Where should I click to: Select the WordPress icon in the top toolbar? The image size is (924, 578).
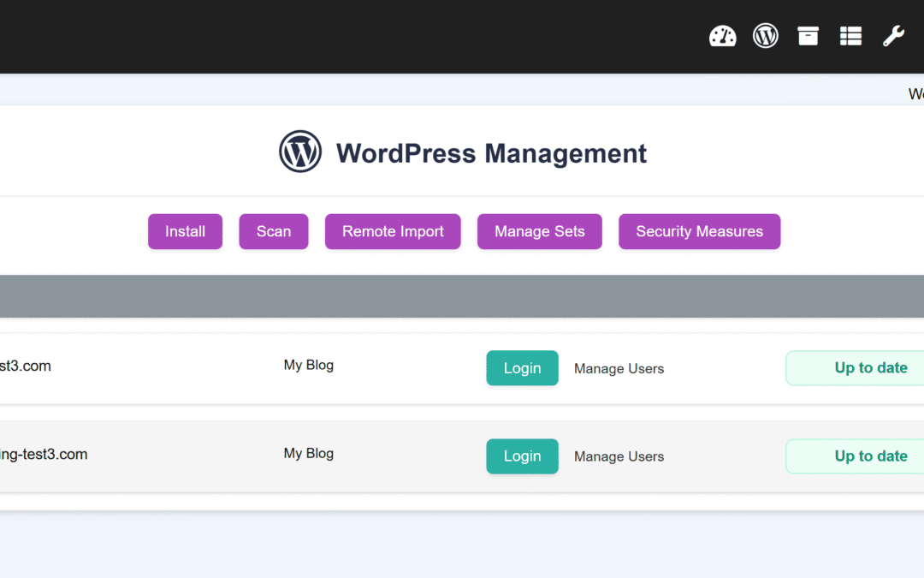[x=765, y=36]
